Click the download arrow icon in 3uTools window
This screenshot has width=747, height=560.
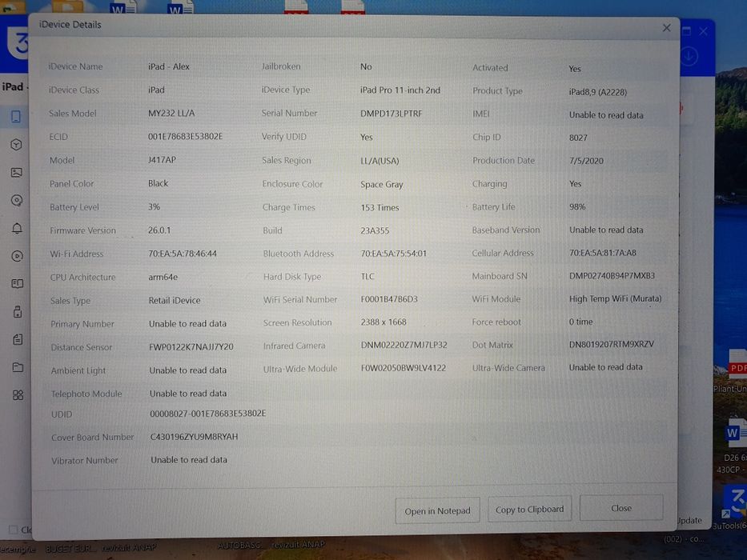(689, 57)
